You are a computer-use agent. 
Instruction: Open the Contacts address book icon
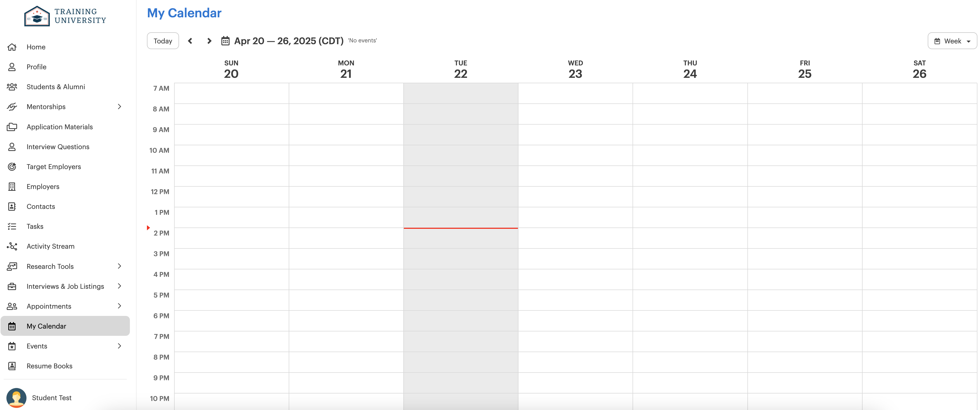[12, 206]
